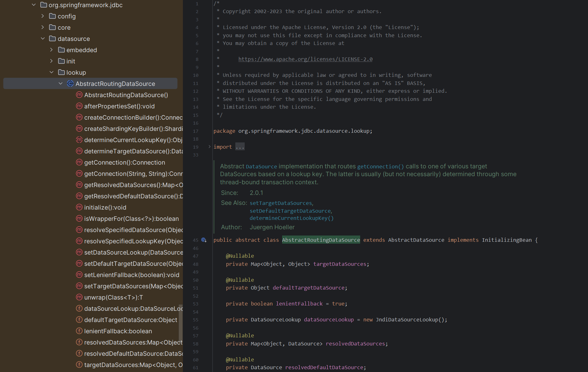Image resolution: width=588 pixels, height=372 pixels.
Task: Expand the init folder
Action: (x=51, y=61)
